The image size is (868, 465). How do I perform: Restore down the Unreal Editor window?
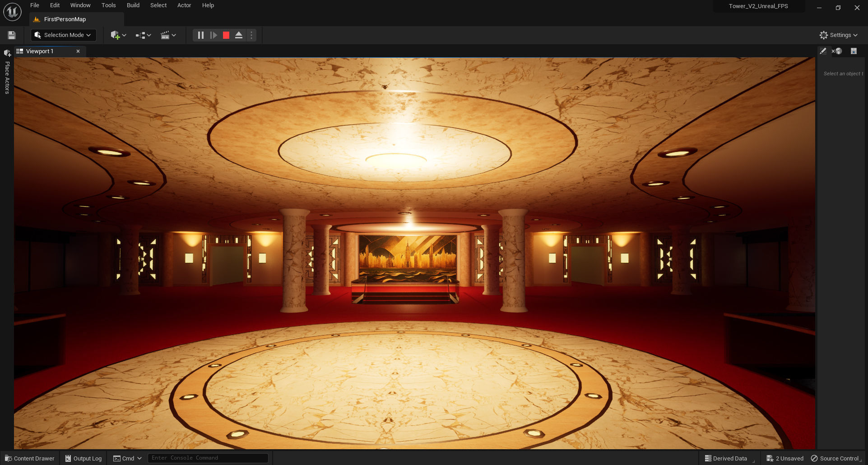click(838, 8)
